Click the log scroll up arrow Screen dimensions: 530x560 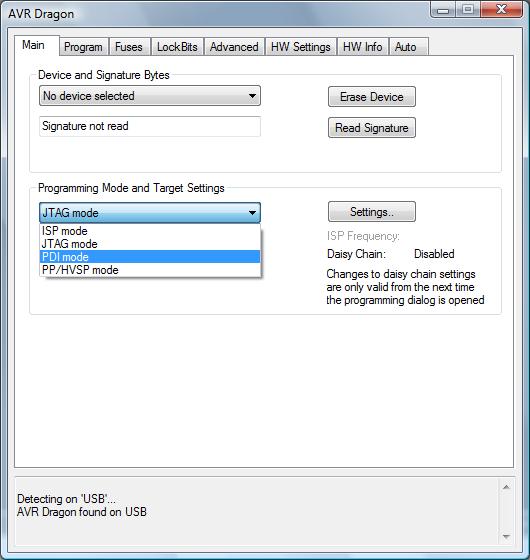tap(506, 487)
